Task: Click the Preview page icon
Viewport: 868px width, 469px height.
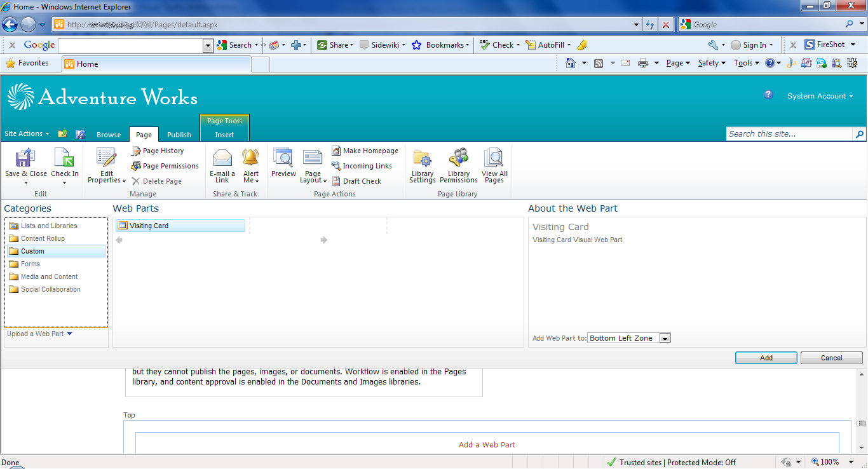Action: [x=283, y=159]
